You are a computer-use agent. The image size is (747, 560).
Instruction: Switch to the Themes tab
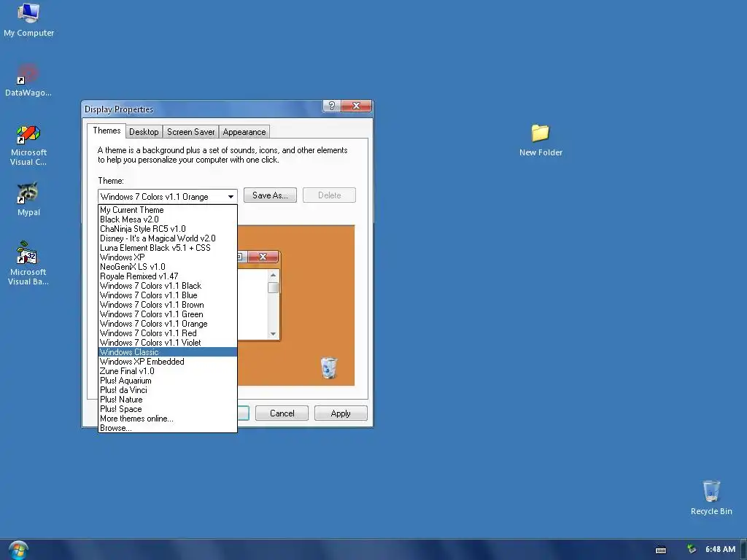[107, 131]
